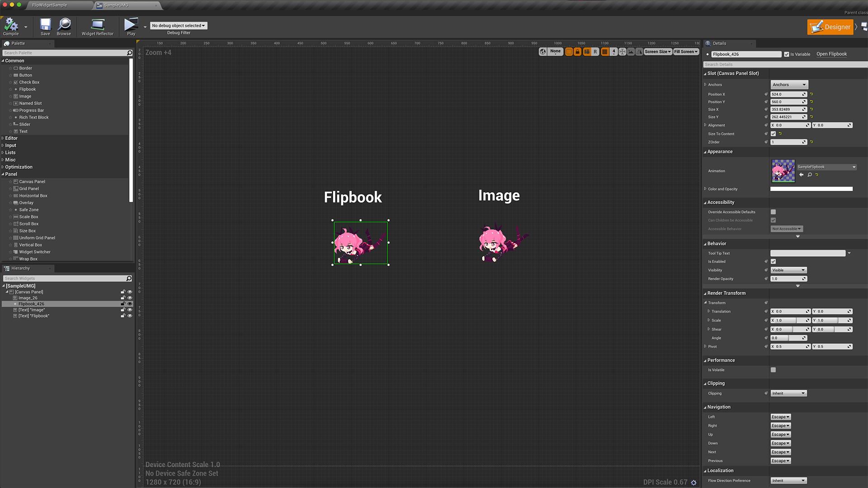Uncheck Size To Content in Canvas Panel Slot

click(x=773, y=133)
